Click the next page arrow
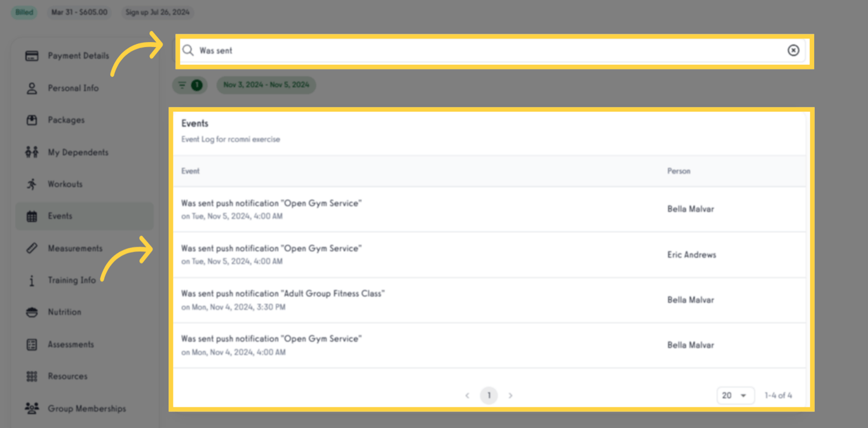Viewport: 868px width, 428px height. point(510,395)
